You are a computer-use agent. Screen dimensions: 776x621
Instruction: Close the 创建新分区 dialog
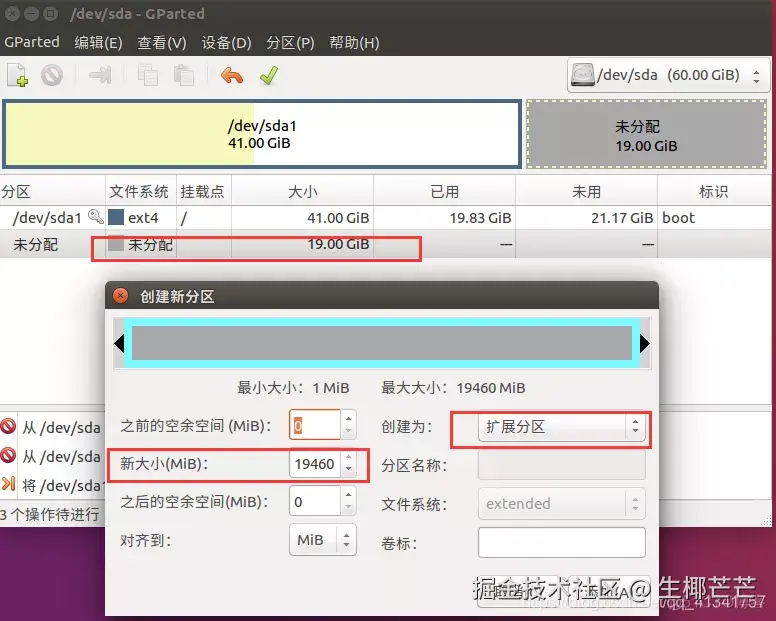tap(120, 296)
